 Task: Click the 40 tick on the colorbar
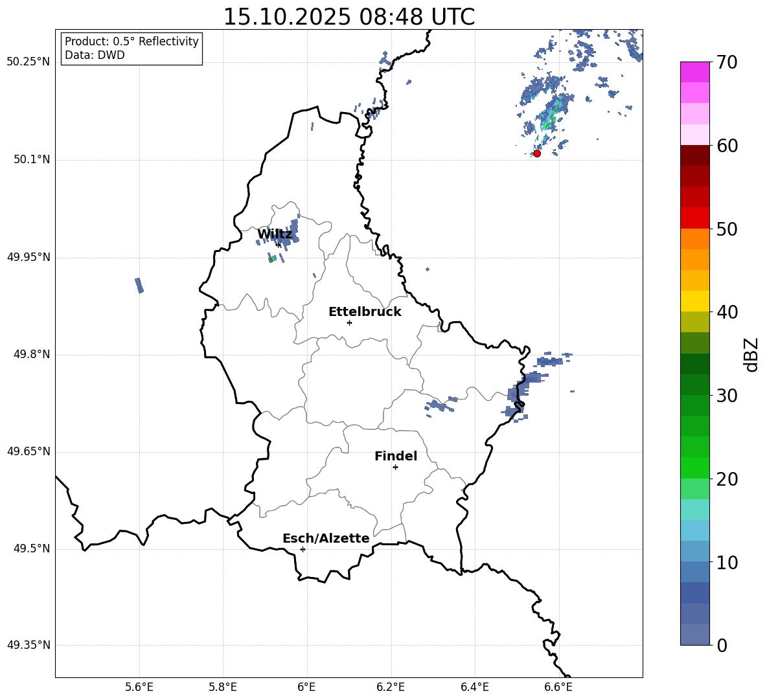tap(726, 312)
